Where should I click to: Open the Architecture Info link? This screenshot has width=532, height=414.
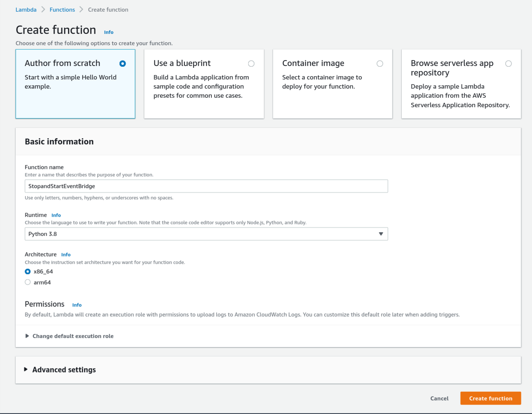pyautogui.click(x=66, y=255)
